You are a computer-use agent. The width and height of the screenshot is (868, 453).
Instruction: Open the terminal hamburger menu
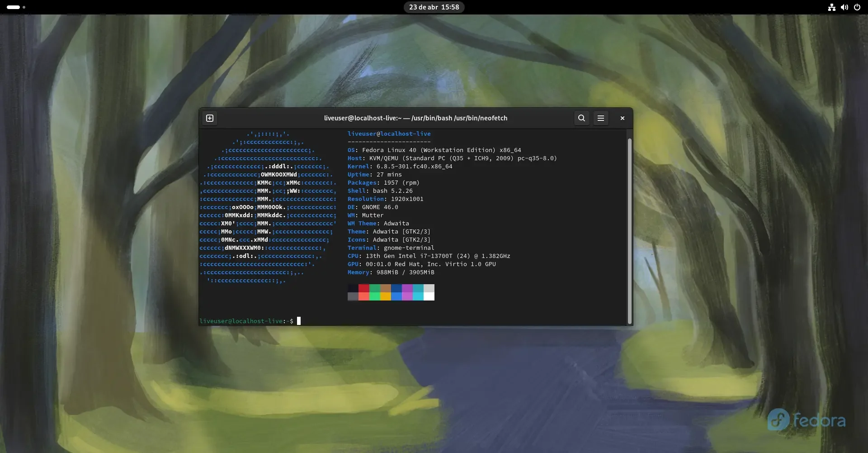coord(600,118)
